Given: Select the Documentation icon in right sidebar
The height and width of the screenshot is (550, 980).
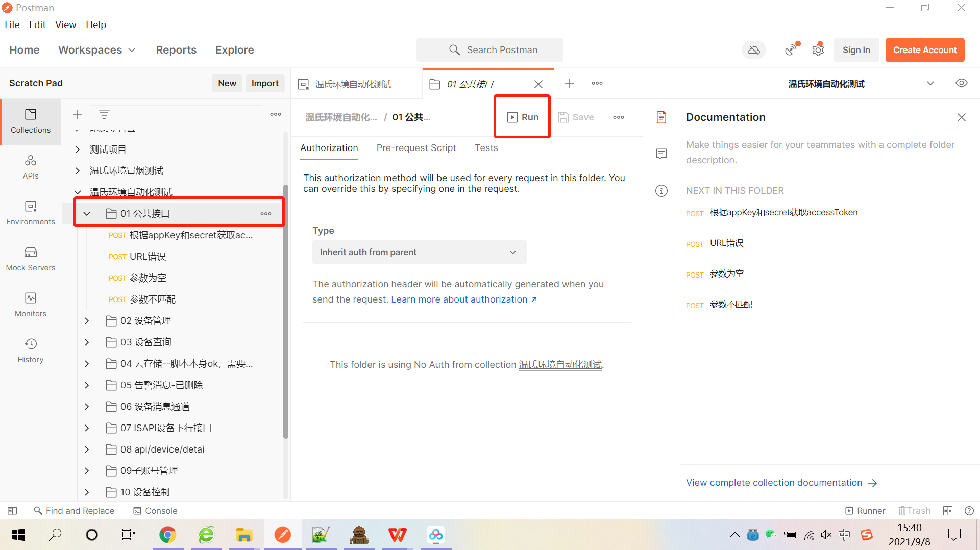Looking at the screenshot, I should [x=661, y=117].
